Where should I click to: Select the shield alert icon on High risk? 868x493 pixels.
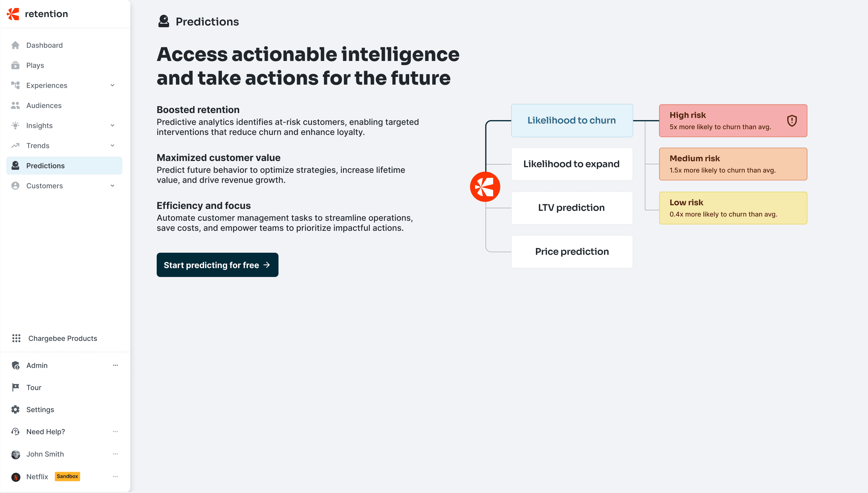(791, 120)
